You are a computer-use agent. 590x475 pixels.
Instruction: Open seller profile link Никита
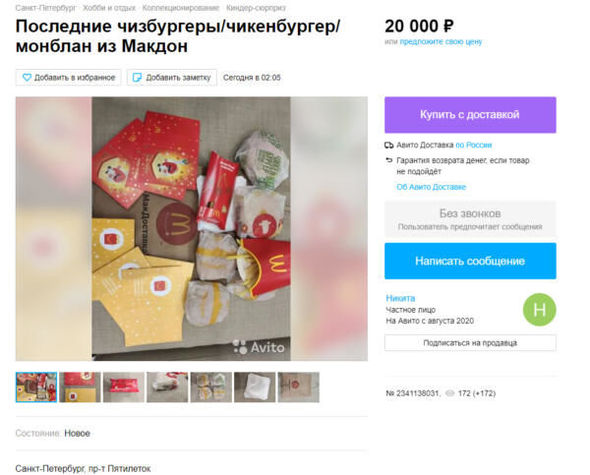[x=400, y=298]
